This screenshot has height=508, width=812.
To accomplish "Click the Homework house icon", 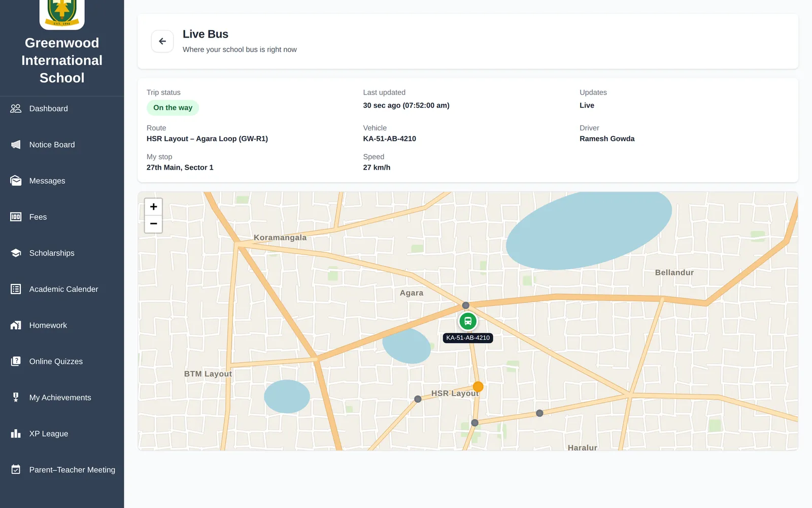I will tap(16, 325).
